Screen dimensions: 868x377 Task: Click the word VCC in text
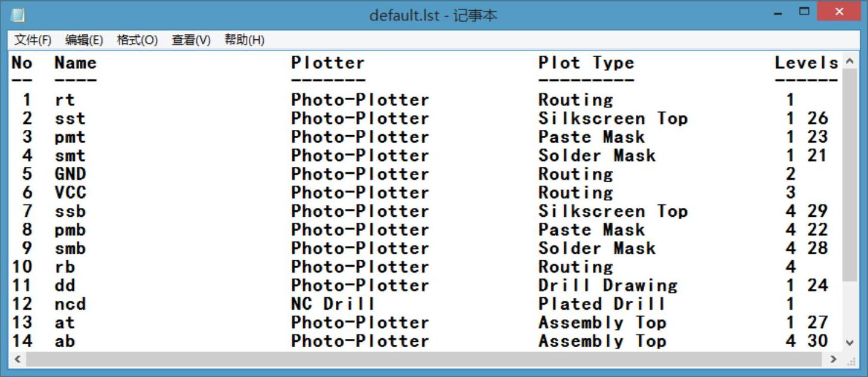tap(70, 192)
